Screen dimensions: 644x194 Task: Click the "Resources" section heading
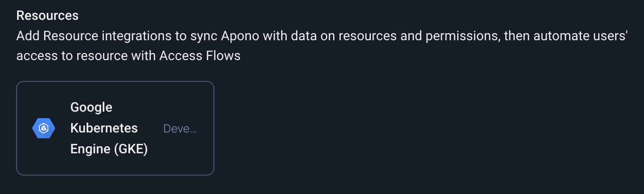47,16
